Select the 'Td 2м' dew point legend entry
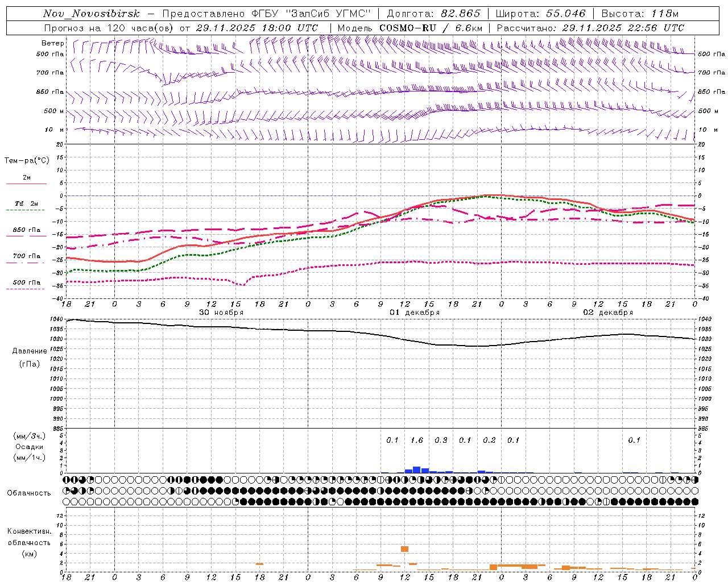 26,203
